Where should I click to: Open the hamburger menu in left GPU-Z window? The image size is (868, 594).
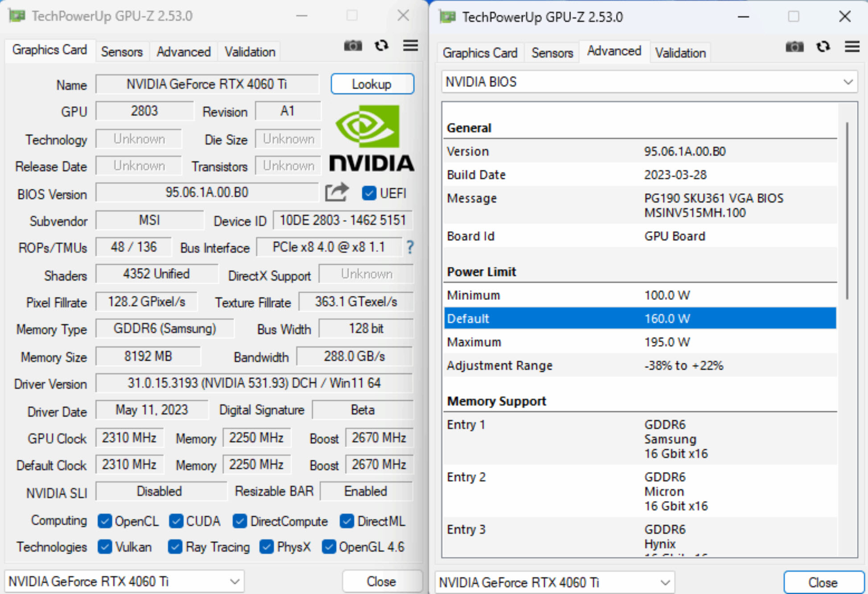pos(410,46)
